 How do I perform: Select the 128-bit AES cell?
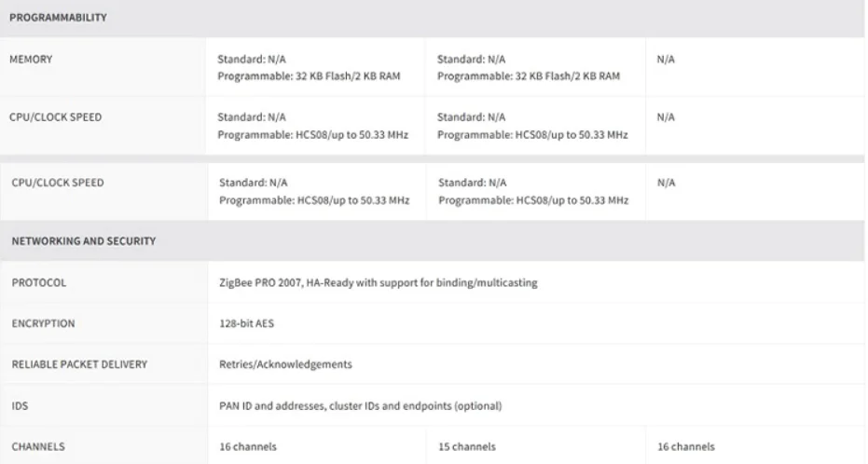tap(246, 323)
